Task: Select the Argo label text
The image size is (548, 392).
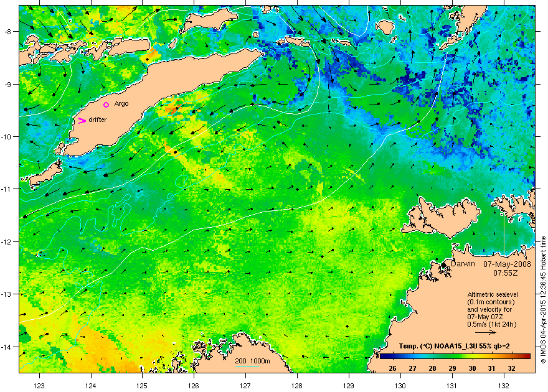Action: click(121, 104)
